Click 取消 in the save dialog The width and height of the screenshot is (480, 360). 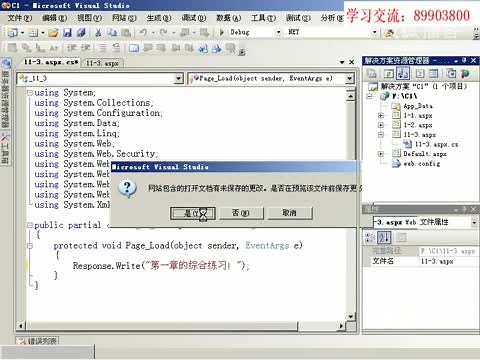(x=289, y=213)
